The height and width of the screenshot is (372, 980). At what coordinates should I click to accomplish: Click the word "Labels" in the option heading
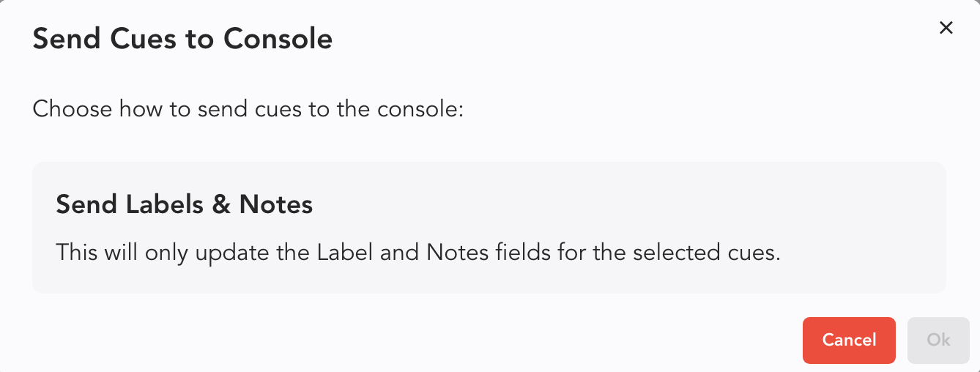pyautogui.click(x=163, y=204)
